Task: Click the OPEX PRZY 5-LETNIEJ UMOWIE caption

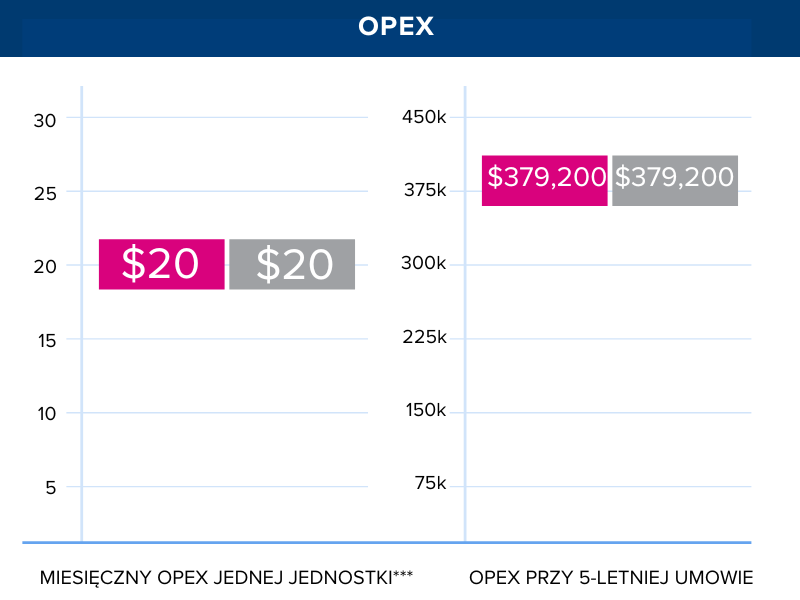Action: click(610, 578)
